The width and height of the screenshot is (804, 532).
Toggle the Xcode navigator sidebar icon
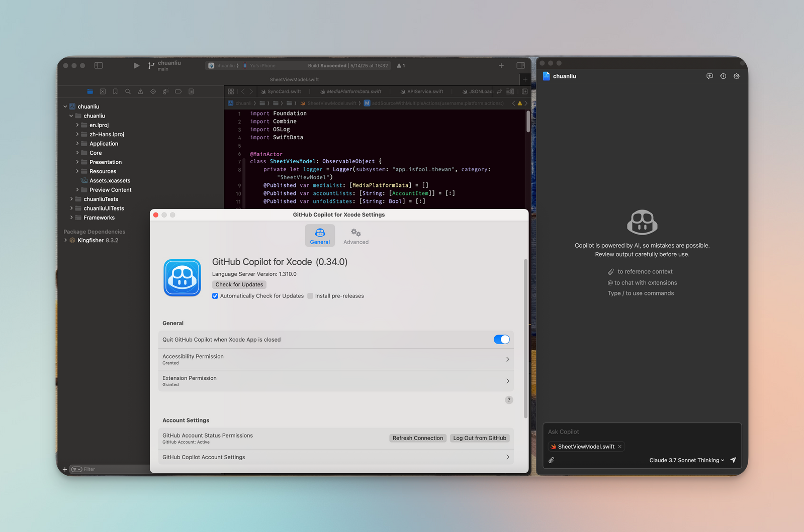(x=99, y=65)
